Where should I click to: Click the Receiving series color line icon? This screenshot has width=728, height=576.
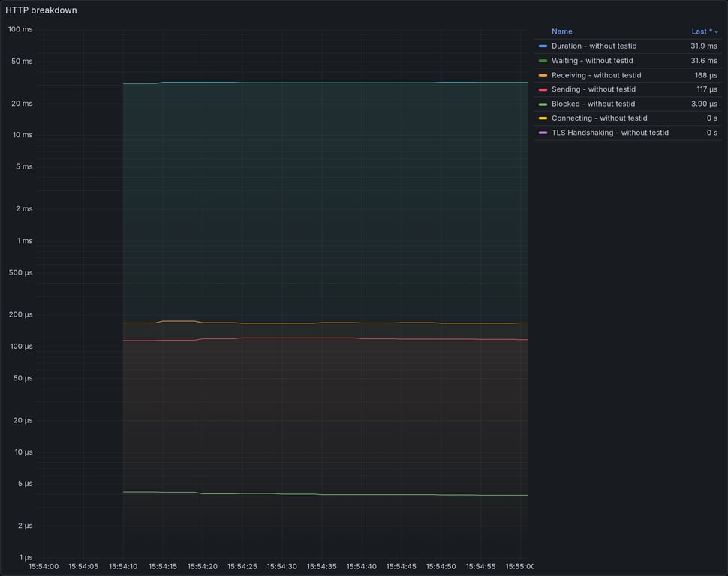coord(542,75)
